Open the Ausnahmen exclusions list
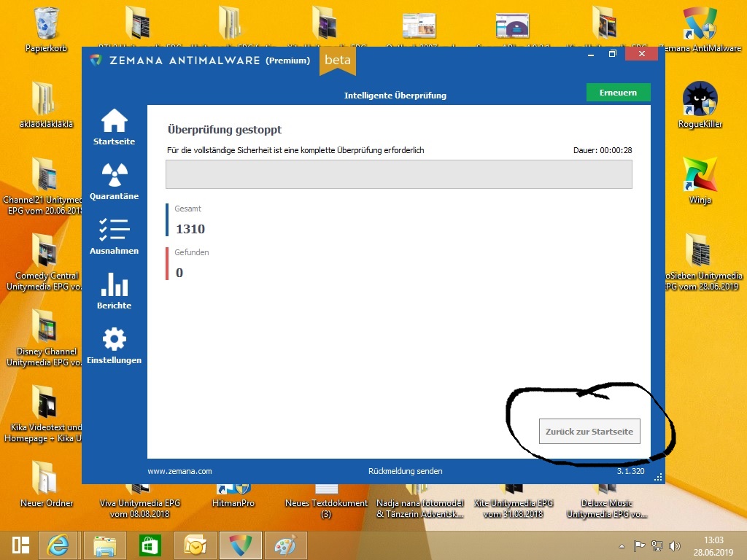This screenshot has height=560, width=747. 115,236
